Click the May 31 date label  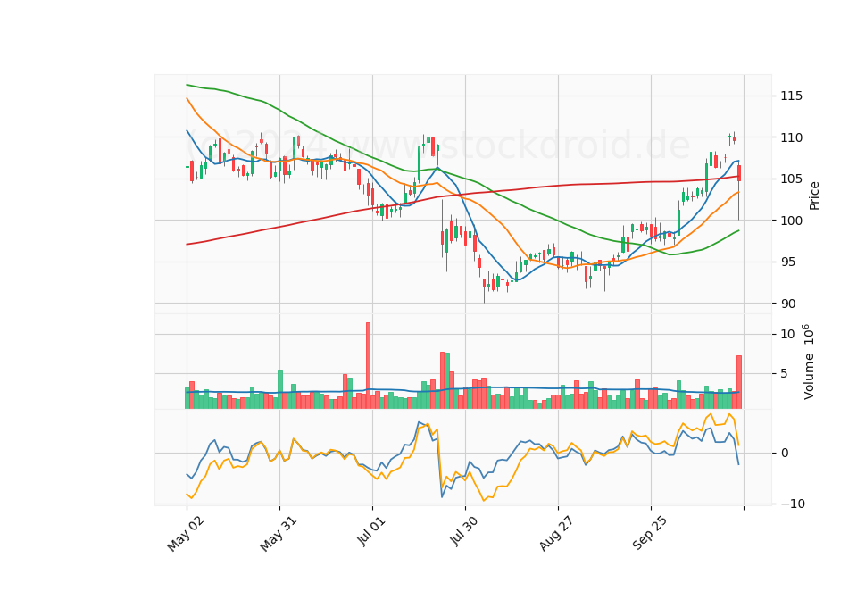tap(279, 534)
